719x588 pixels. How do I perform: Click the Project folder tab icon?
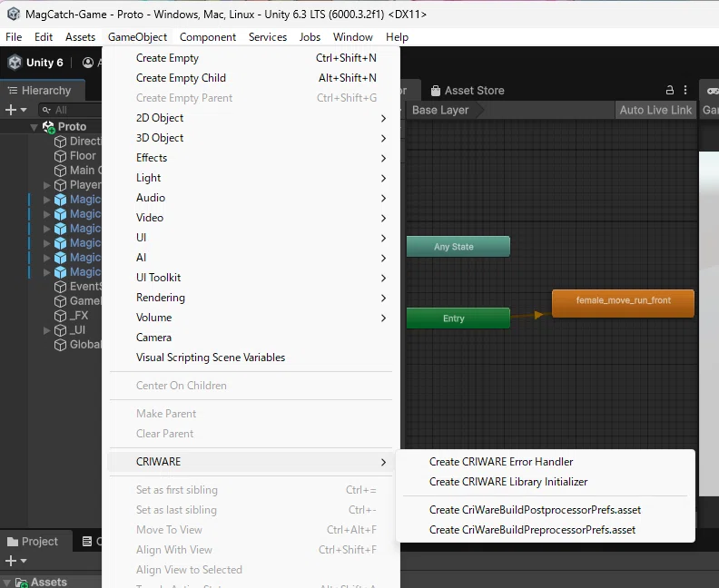coord(13,542)
